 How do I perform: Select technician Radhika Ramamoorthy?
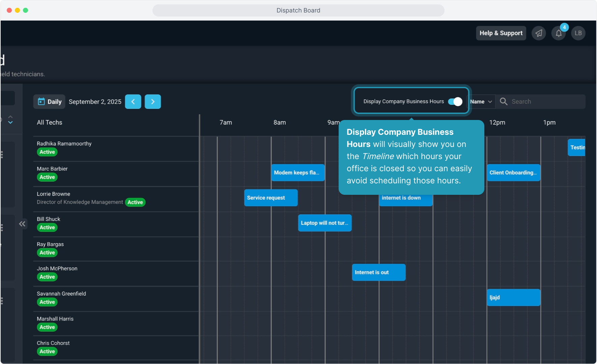64,144
